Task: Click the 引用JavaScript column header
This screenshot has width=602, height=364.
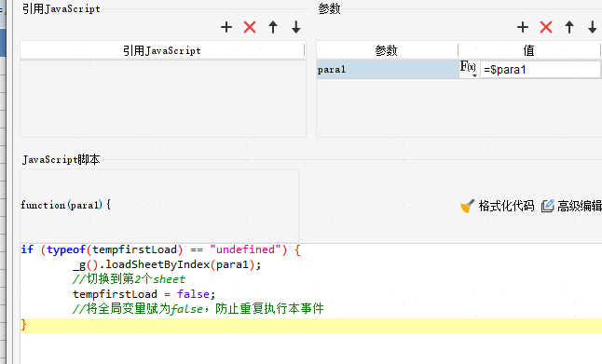Action: coord(162,50)
